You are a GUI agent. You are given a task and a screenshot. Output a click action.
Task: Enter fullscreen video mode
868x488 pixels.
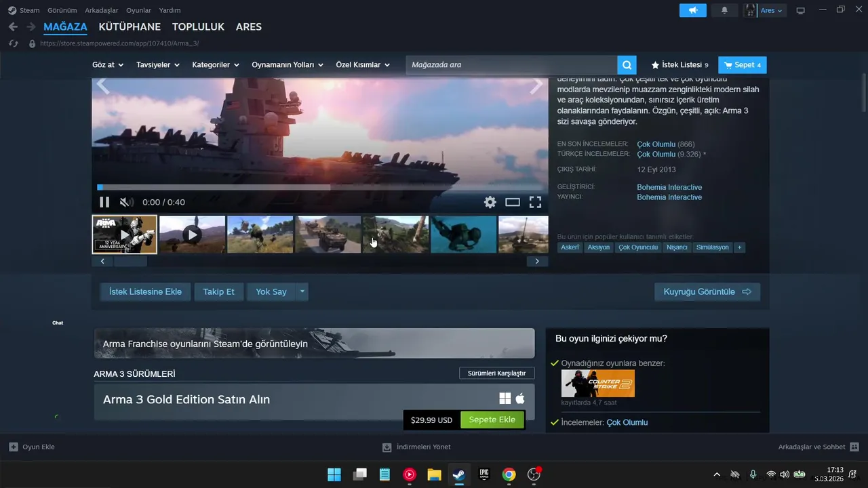point(535,202)
